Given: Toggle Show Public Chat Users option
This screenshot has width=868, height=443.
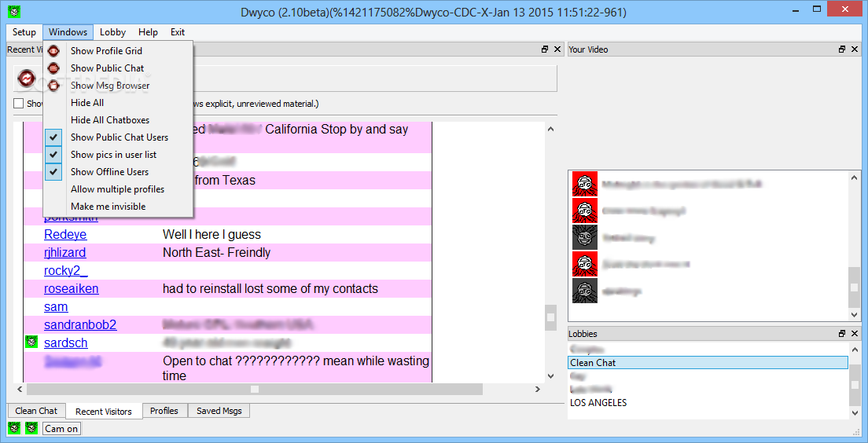Looking at the screenshot, I should [119, 137].
